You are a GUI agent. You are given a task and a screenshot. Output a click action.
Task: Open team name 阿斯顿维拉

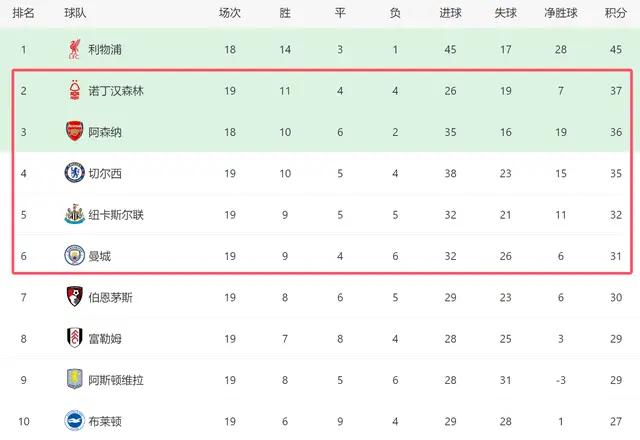[x=116, y=380]
